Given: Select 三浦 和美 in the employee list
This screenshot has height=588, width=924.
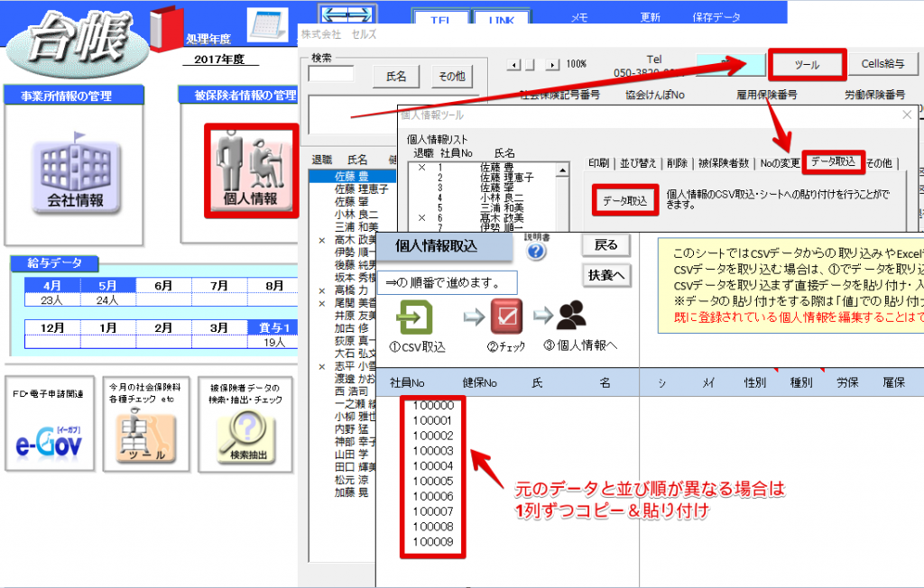Looking at the screenshot, I should point(356,227).
